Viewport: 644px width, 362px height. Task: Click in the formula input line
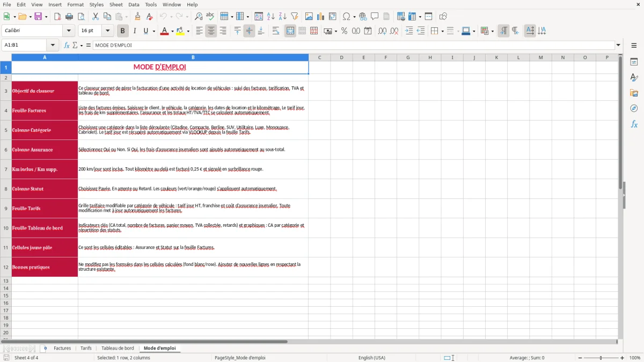(354, 46)
